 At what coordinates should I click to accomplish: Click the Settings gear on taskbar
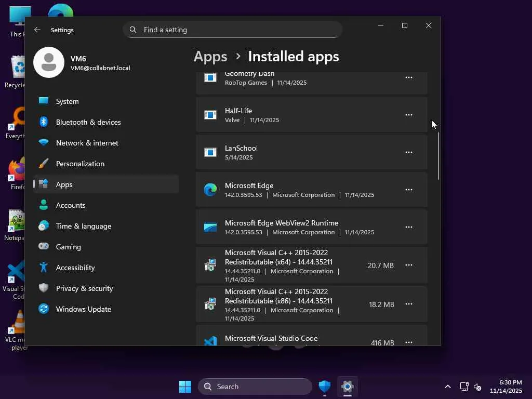point(348,387)
